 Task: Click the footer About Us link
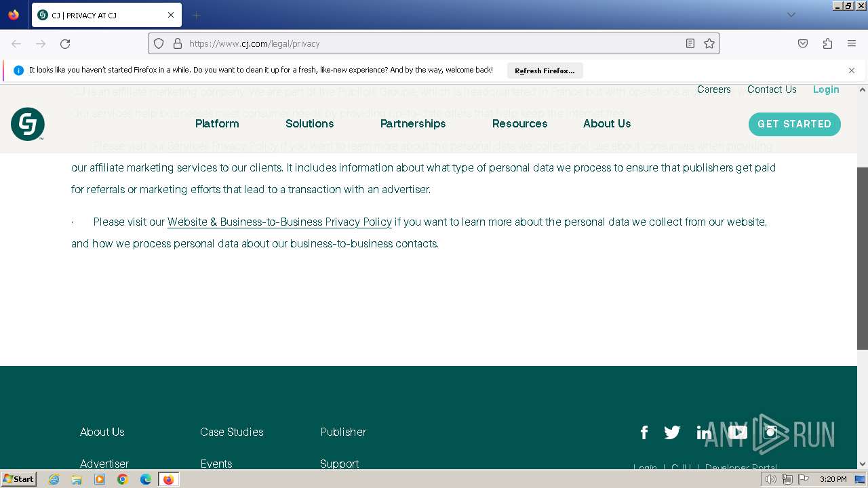coord(102,432)
